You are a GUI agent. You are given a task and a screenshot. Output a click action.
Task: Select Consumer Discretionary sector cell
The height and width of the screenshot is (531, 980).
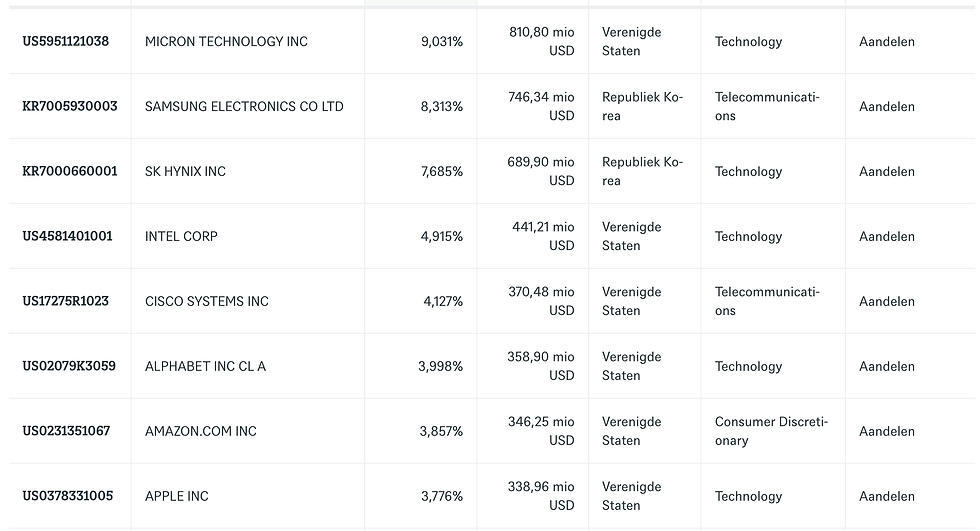[771, 431]
